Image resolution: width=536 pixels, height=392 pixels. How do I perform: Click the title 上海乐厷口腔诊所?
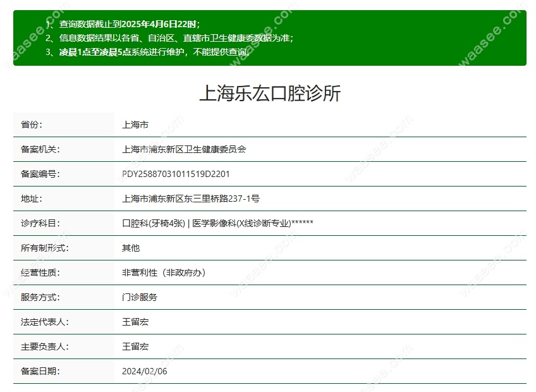coord(270,93)
